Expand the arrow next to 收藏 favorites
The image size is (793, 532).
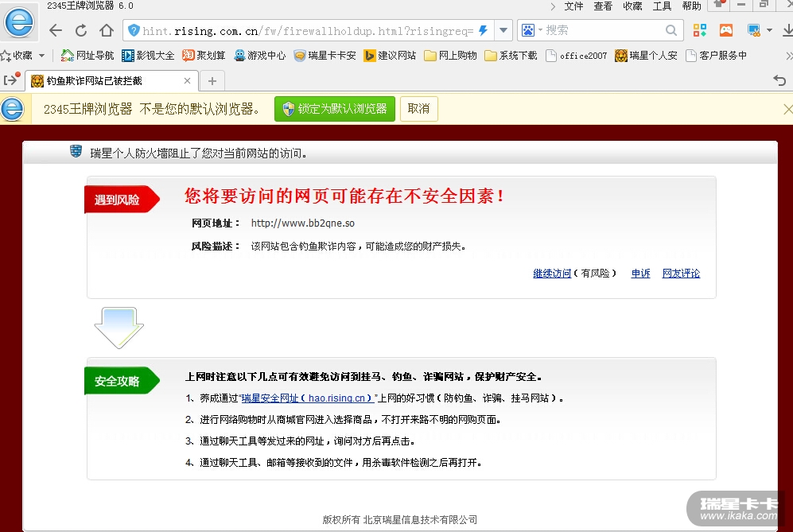pyautogui.click(x=42, y=56)
